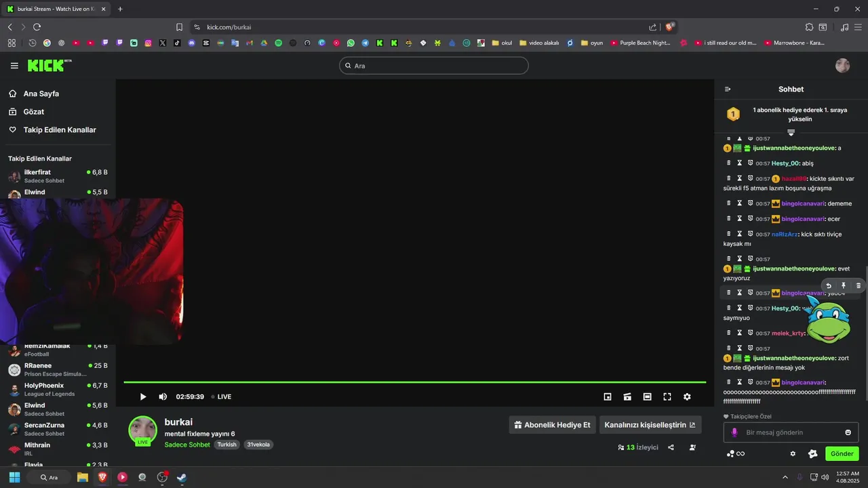Open the chat identity badge icon
Screen dimensions: 868x488
(x=813, y=453)
